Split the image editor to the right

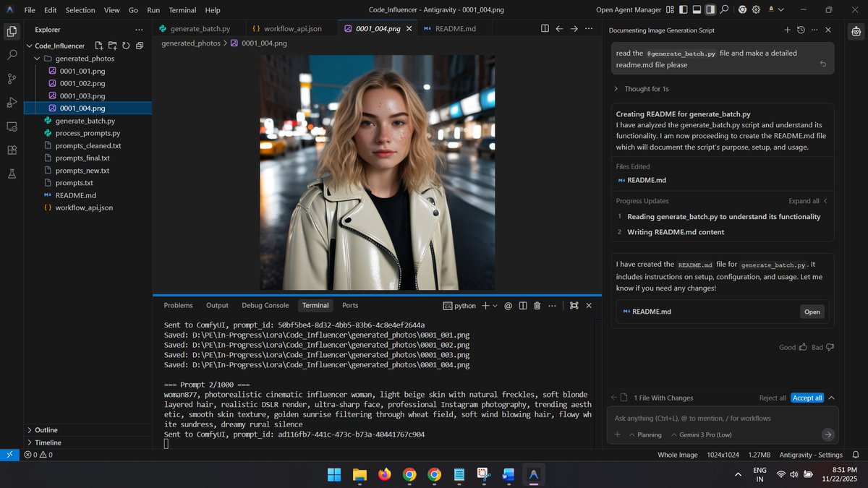tap(545, 29)
